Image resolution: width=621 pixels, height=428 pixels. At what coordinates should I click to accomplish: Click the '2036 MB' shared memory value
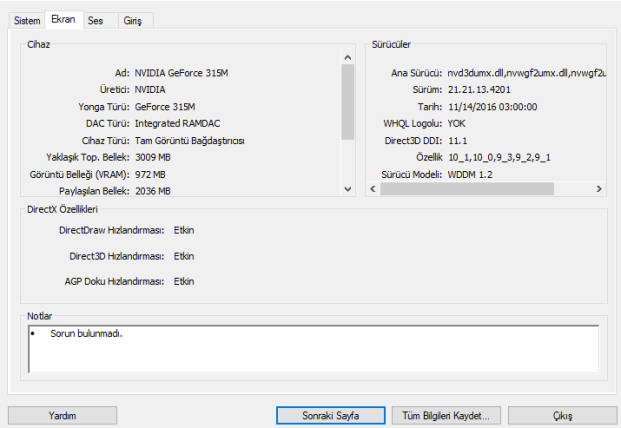(153, 191)
